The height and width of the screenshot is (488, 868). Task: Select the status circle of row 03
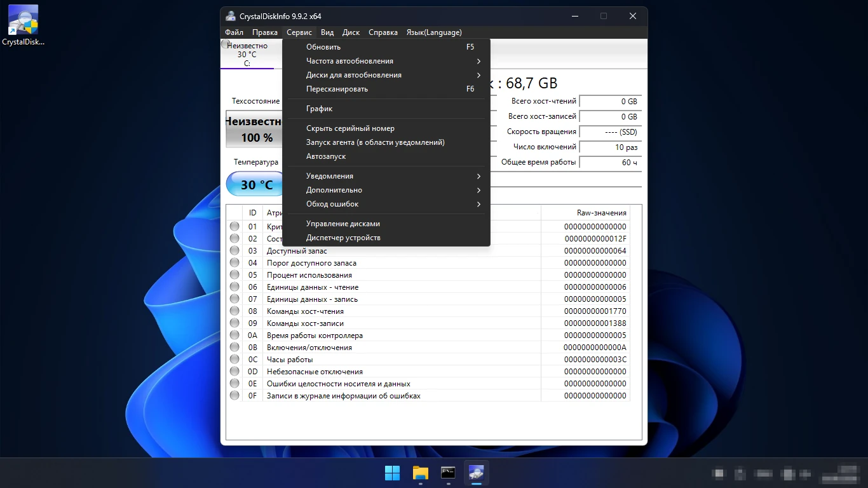(234, 250)
